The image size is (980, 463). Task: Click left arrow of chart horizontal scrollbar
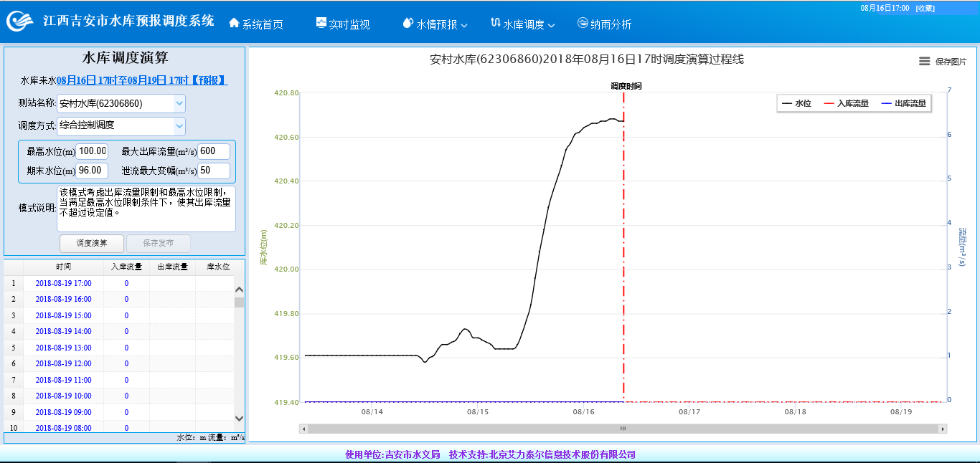click(x=304, y=429)
